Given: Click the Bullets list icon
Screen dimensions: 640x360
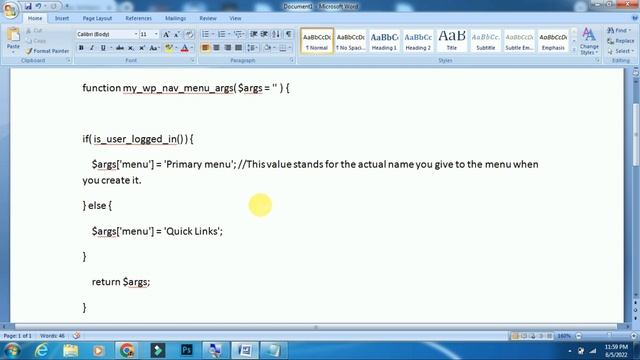Looking at the screenshot, I should point(205,34).
